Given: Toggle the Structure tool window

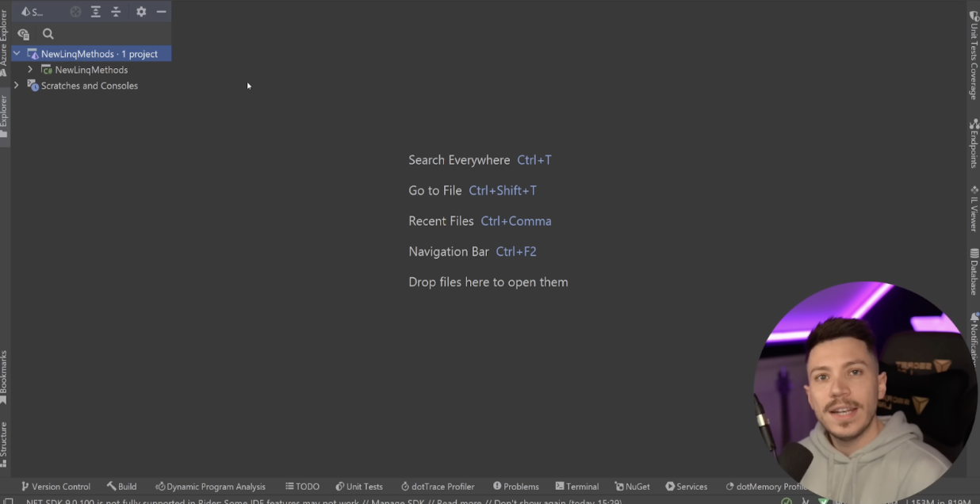Looking at the screenshot, I should (x=6, y=441).
